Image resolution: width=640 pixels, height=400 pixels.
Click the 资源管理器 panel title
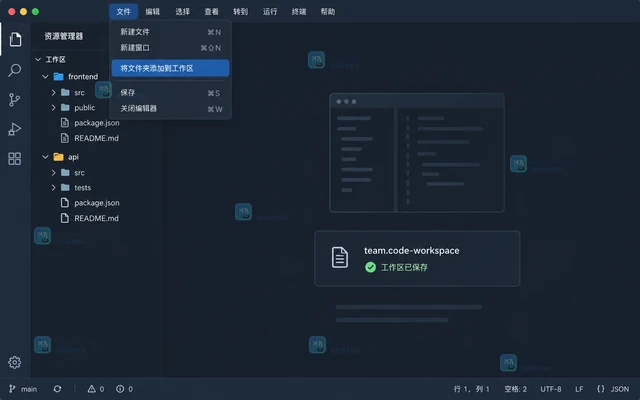[x=64, y=36]
